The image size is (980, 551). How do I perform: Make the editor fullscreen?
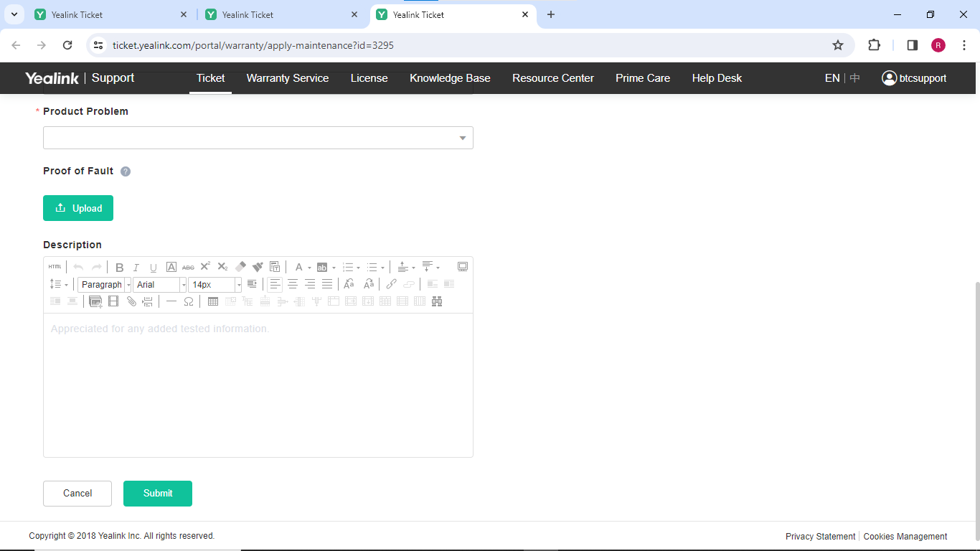463,267
